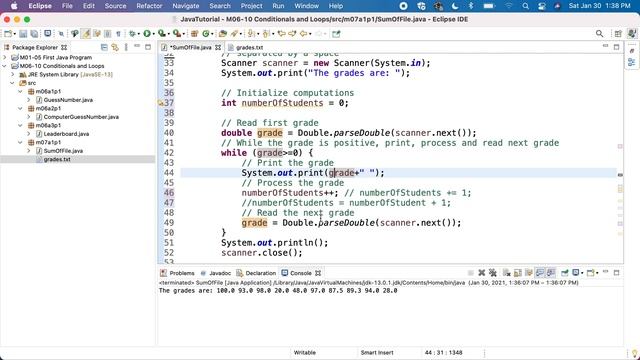Image resolution: width=640 pixels, height=360 pixels.
Task: Collapse the m06a1p1 package
Action: (20, 91)
